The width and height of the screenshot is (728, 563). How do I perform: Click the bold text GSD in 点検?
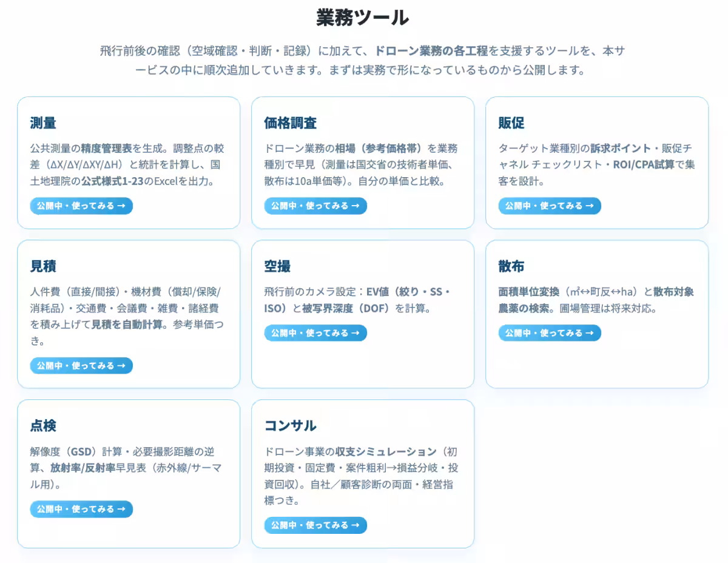point(80,452)
